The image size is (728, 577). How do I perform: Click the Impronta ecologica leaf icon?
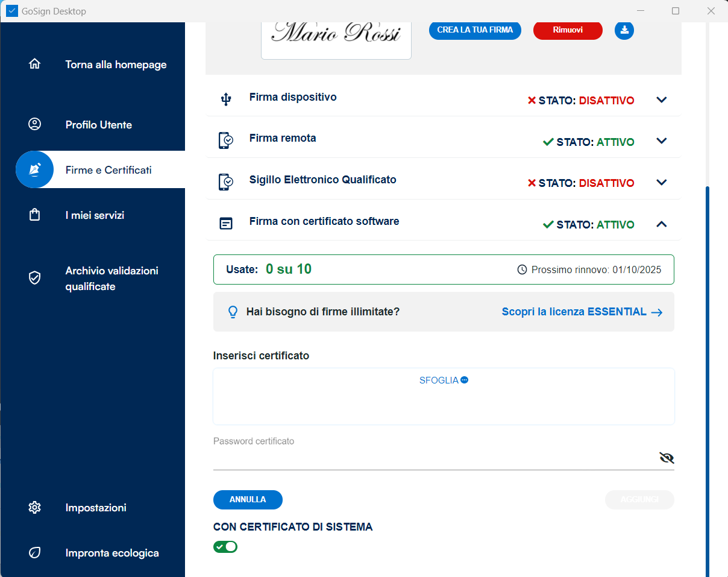pos(35,552)
